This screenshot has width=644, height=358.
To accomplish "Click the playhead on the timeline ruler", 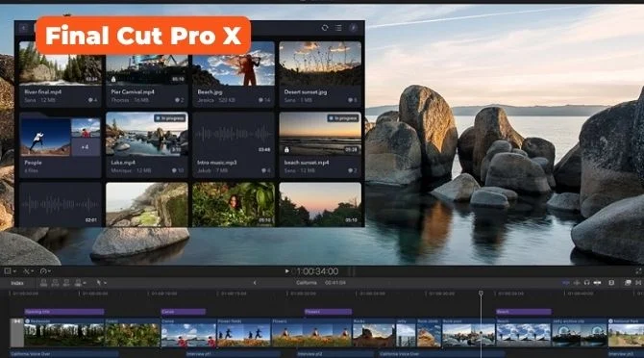I will click(481, 294).
